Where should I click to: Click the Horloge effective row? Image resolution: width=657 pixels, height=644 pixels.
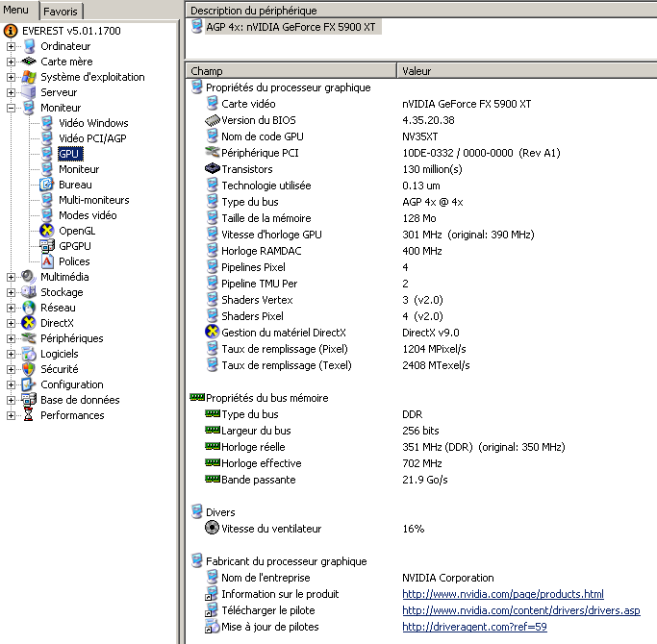click(x=423, y=463)
